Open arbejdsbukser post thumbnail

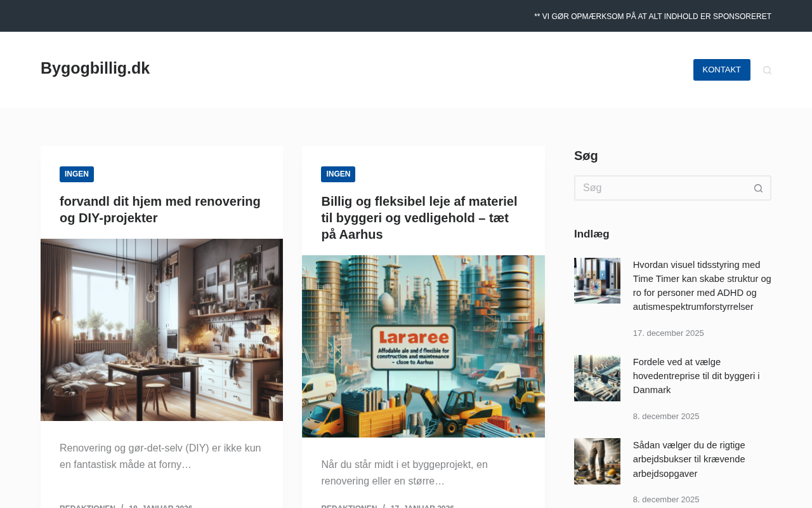[x=597, y=461]
